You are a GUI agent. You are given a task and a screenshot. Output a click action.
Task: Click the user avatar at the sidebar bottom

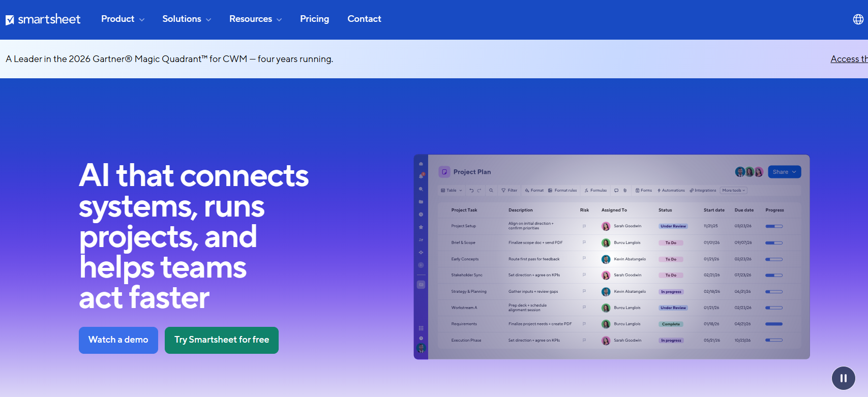[x=421, y=348]
